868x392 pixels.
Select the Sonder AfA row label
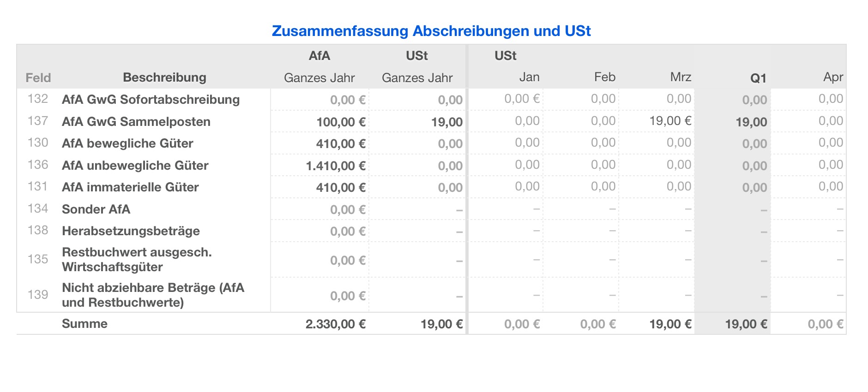[96, 209]
